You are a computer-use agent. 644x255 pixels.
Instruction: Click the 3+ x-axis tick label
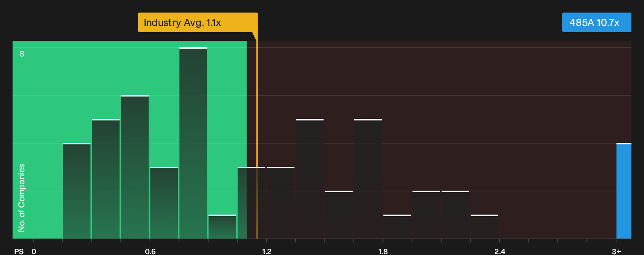coord(617,251)
